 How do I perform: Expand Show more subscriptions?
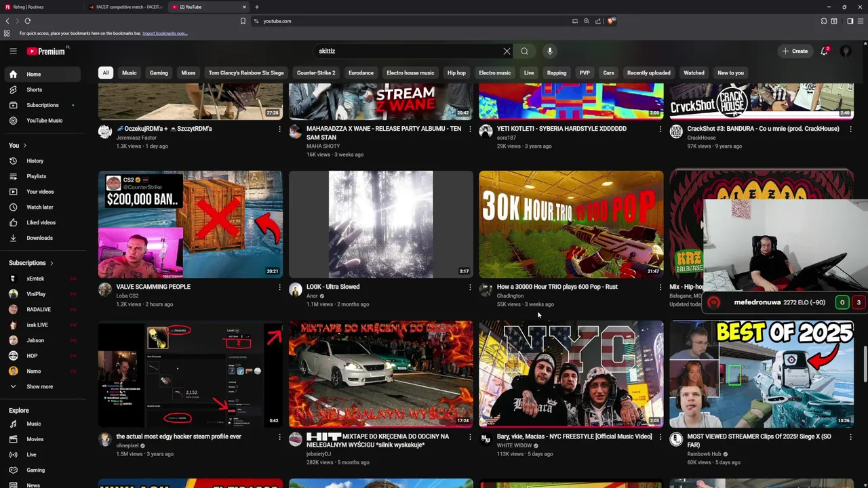(43, 386)
